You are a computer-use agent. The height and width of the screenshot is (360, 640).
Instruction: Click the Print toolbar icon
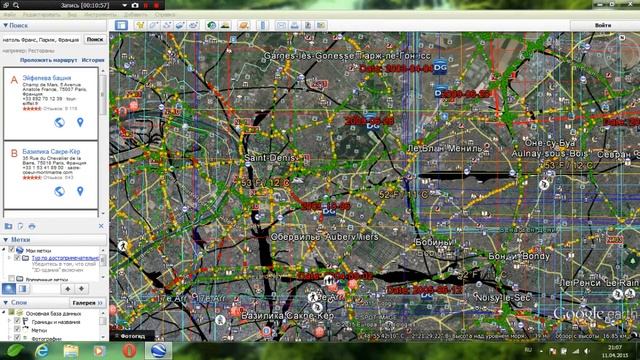point(294,25)
